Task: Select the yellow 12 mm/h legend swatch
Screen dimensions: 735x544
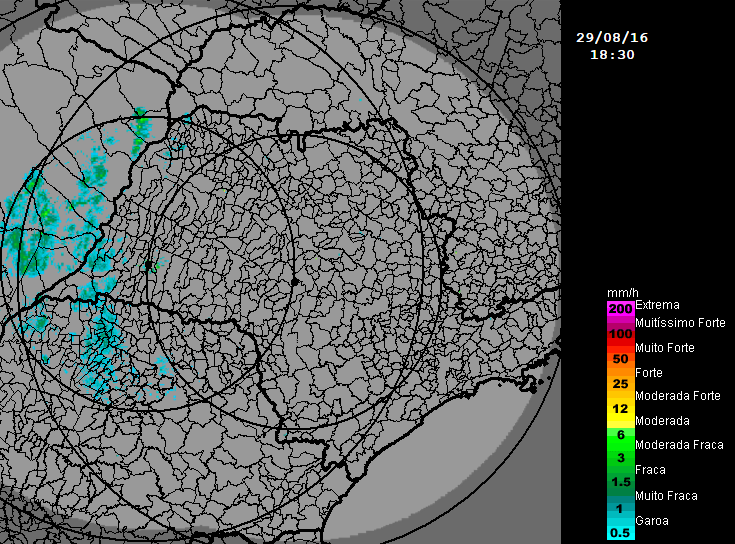Action: point(620,409)
